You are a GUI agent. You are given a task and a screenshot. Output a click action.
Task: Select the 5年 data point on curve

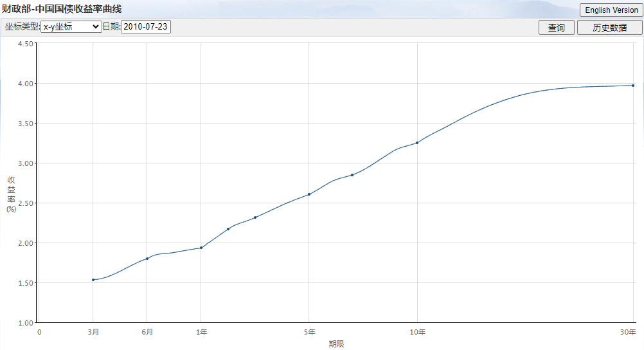[309, 194]
